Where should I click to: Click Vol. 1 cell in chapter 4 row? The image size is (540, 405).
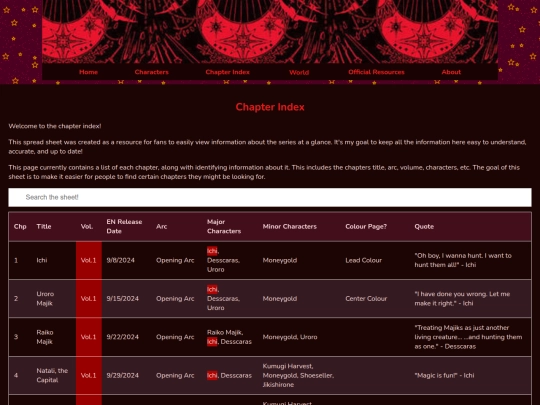(x=89, y=375)
